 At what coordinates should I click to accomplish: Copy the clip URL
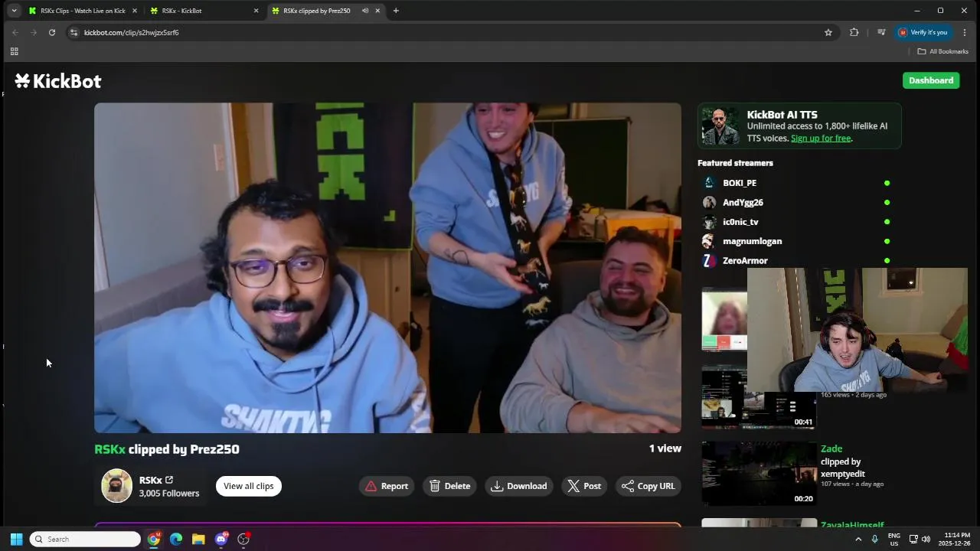[x=648, y=486]
